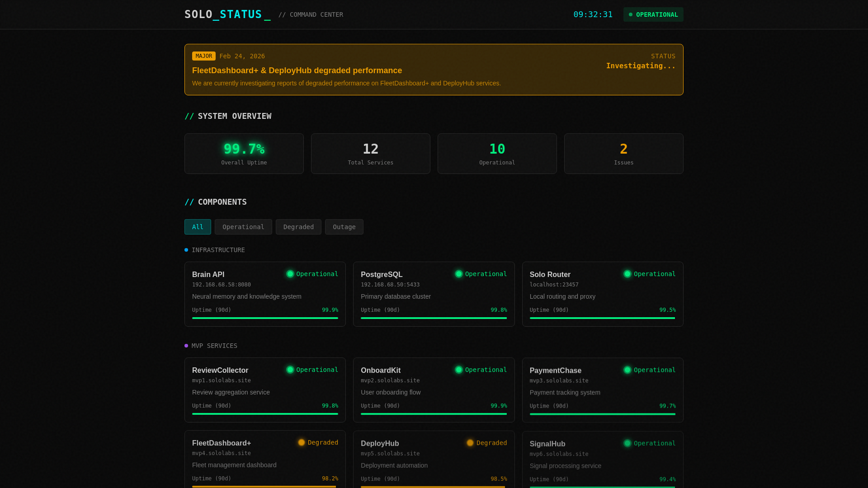The height and width of the screenshot is (488, 868).
Task: Click address localhost:23457
Action: tap(554, 285)
